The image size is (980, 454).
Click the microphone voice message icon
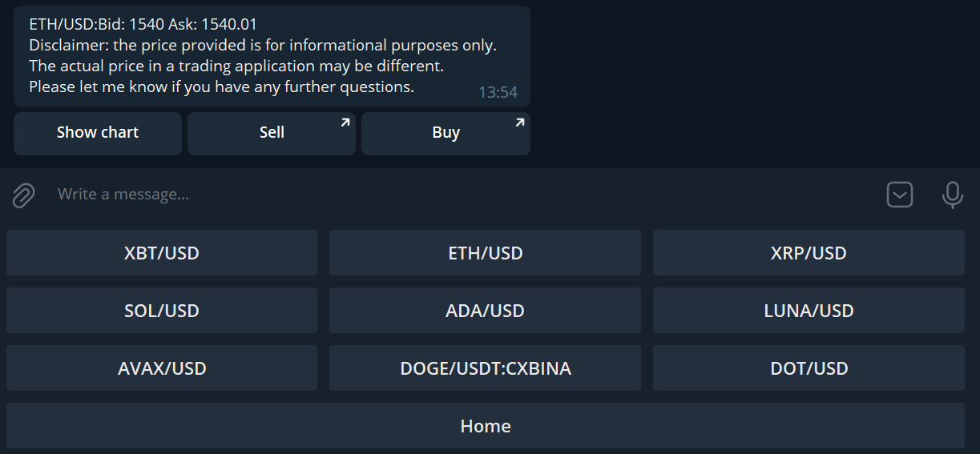coord(952,195)
